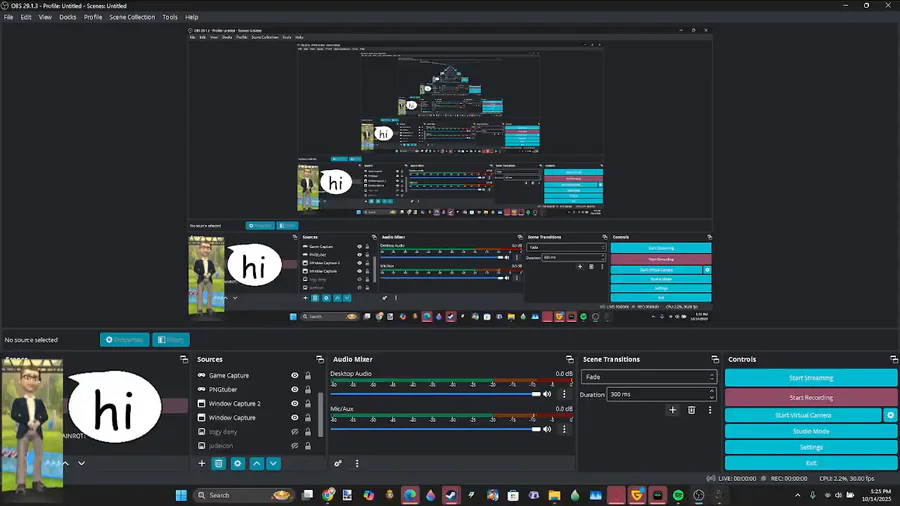900x506 pixels.
Task: Open OBS Settings button
Action: coord(810,447)
